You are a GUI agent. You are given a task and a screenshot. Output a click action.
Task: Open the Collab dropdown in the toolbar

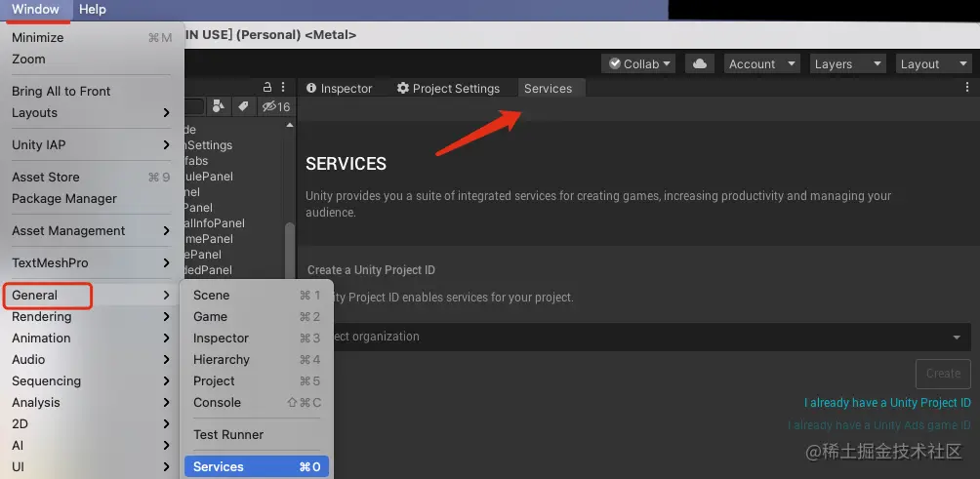[x=638, y=63]
